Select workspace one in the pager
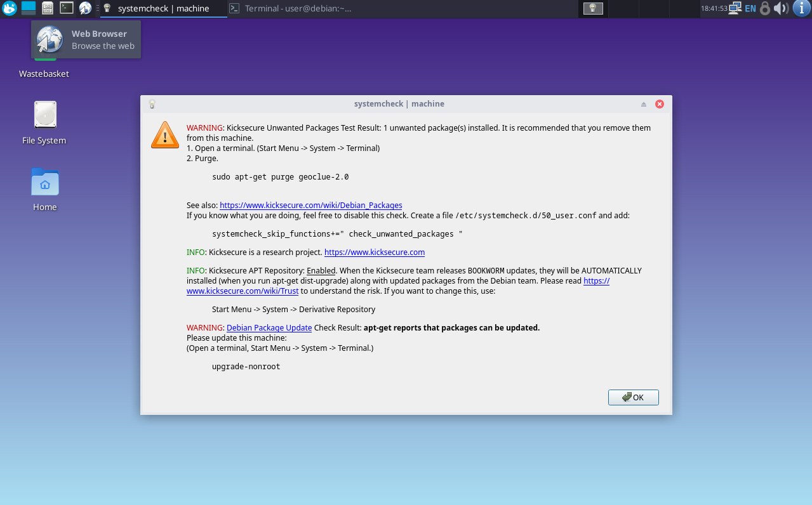The width and height of the screenshot is (812, 505). point(593,8)
